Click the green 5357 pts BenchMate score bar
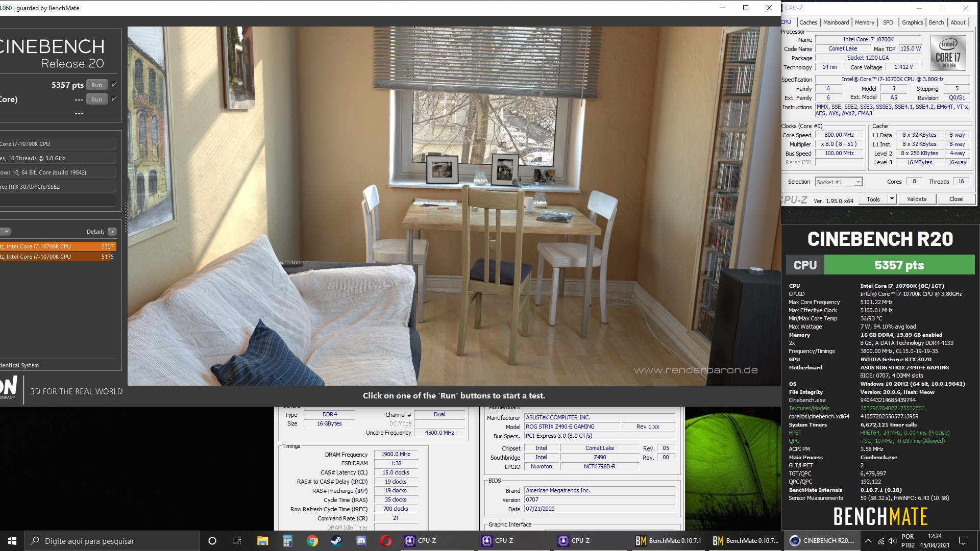 click(x=899, y=265)
